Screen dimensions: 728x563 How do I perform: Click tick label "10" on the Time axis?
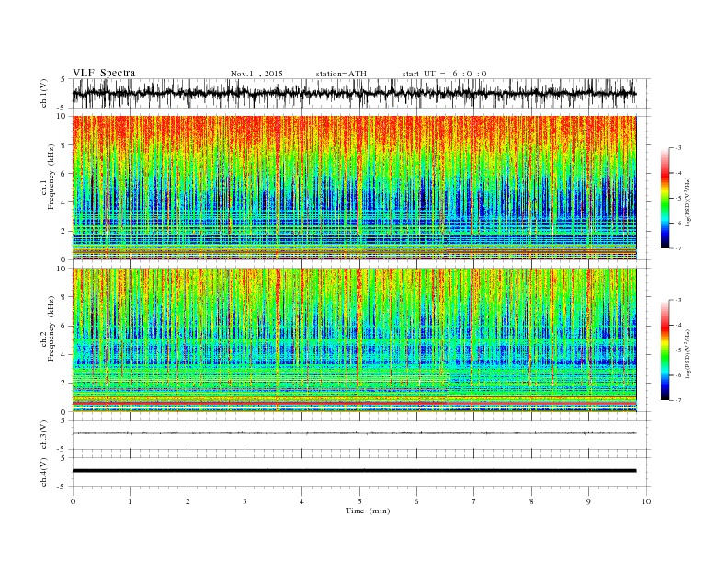point(646,501)
